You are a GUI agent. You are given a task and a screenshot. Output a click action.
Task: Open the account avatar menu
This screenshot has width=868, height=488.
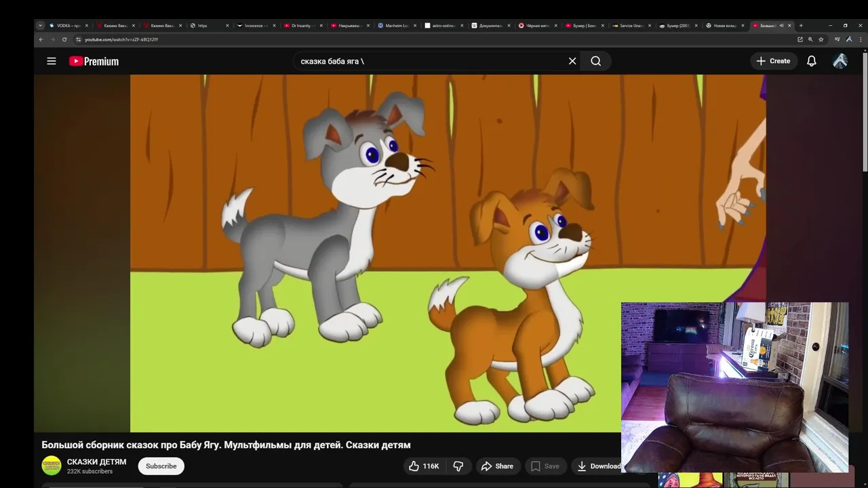click(x=840, y=61)
